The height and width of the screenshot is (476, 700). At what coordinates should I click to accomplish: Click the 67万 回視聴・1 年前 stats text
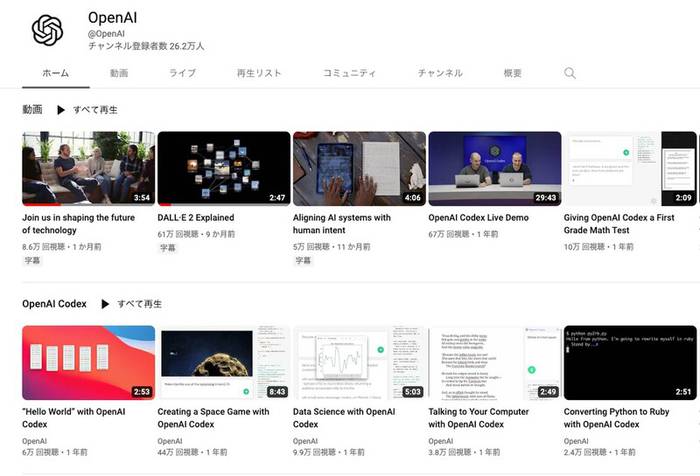click(463, 234)
